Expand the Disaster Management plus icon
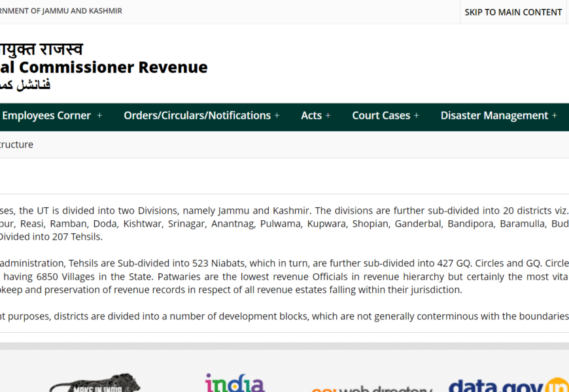Screen dimensions: 569x392 point(555,116)
